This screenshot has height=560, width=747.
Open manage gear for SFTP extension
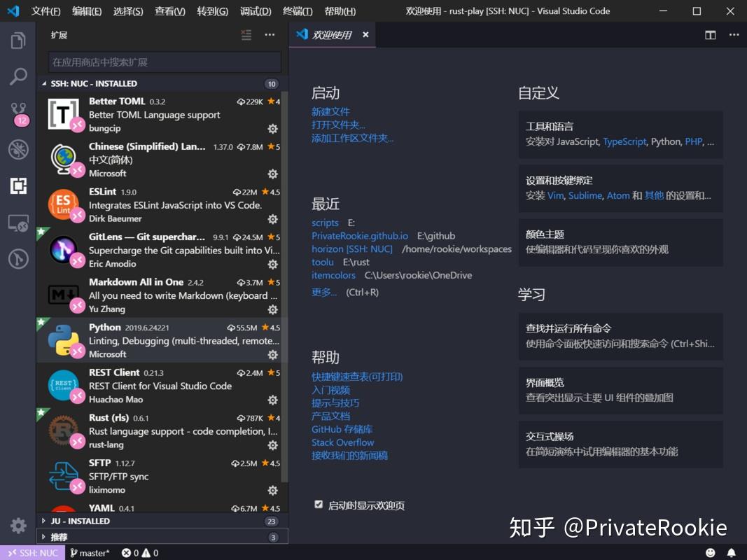pyautogui.click(x=272, y=491)
